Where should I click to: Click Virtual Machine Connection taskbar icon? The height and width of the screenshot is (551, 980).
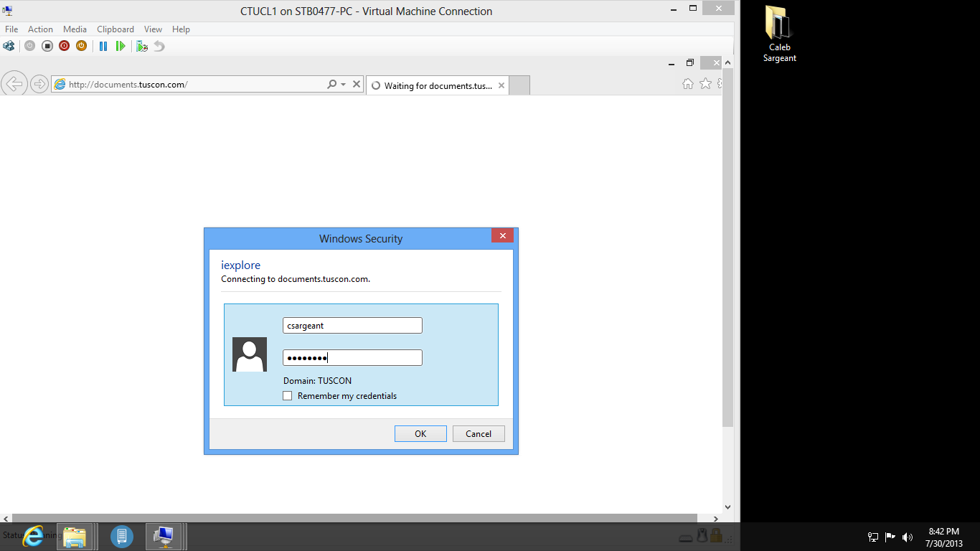click(165, 536)
